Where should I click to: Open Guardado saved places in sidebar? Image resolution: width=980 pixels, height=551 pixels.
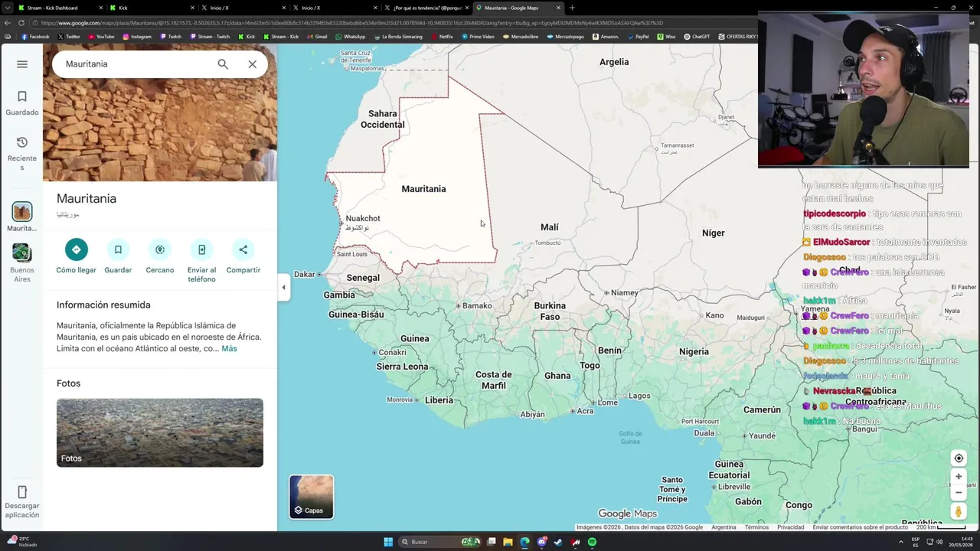pos(22,103)
